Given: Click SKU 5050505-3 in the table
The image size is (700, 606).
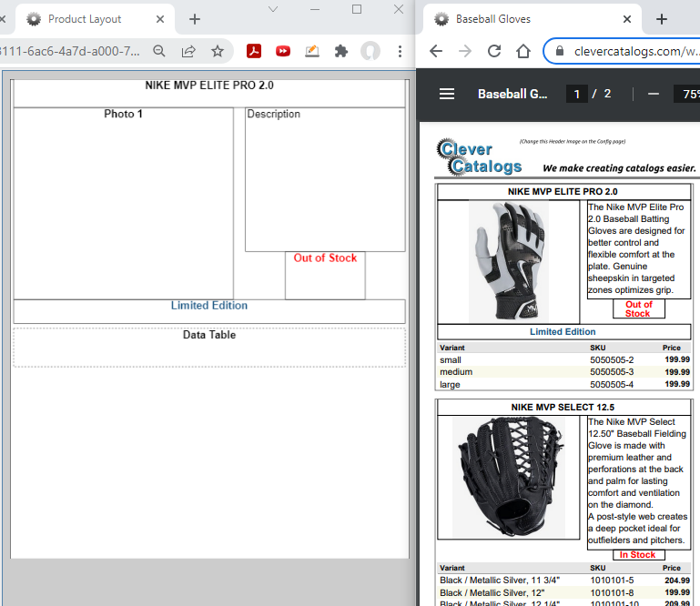Looking at the screenshot, I should click(x=612, y=372).
